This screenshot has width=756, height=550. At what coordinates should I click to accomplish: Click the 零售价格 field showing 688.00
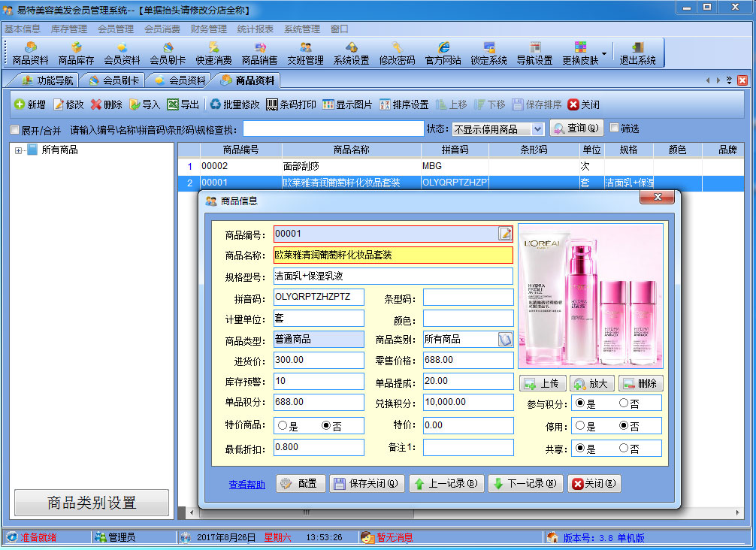(x=468, y=360)
